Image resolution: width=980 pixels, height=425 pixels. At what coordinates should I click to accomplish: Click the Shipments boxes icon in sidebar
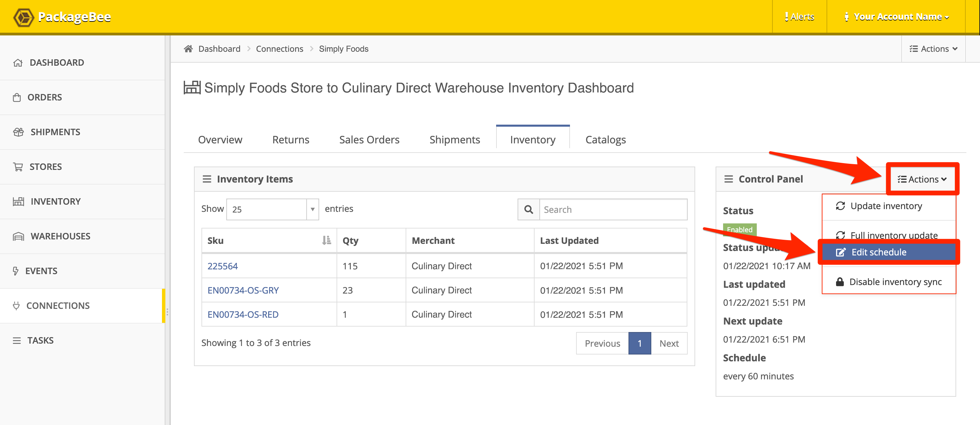coord(18,132)
